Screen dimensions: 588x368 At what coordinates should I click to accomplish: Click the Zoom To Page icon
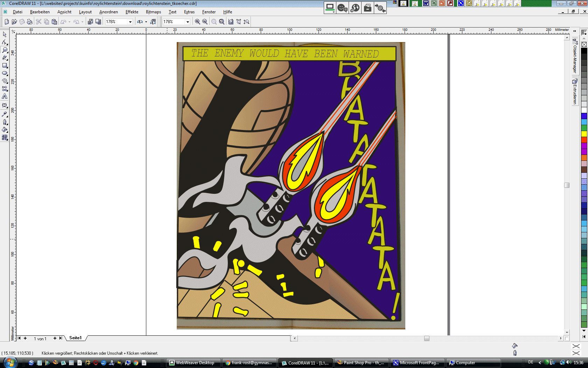click(231, 22)
